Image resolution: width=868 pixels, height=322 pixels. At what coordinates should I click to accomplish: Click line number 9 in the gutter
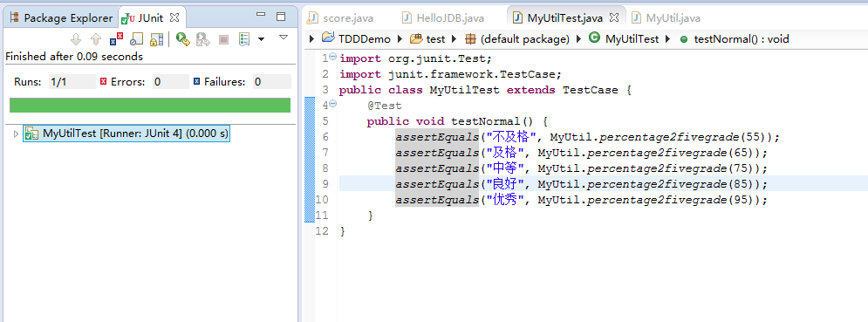click(x=325, y=183)
